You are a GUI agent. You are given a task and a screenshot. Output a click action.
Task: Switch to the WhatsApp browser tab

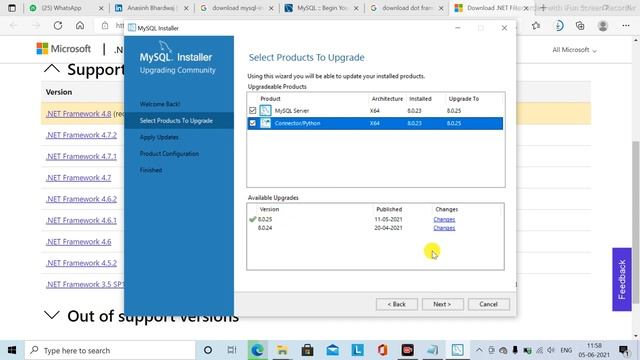[x=67, y=8]
